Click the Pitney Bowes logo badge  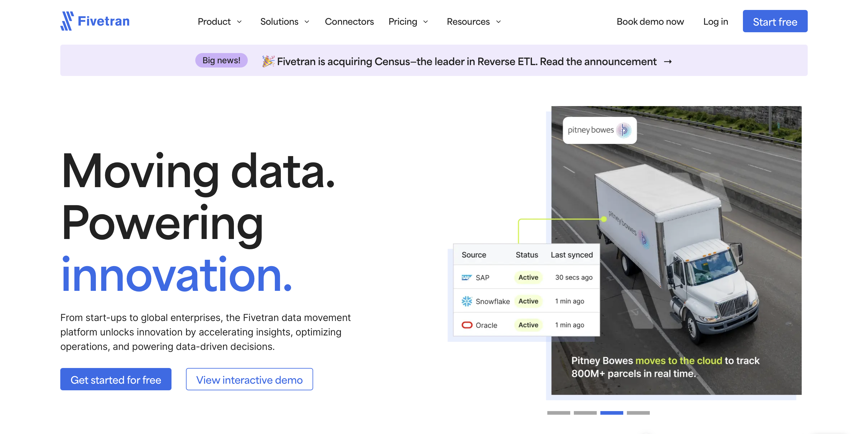(x=599, y=131)
